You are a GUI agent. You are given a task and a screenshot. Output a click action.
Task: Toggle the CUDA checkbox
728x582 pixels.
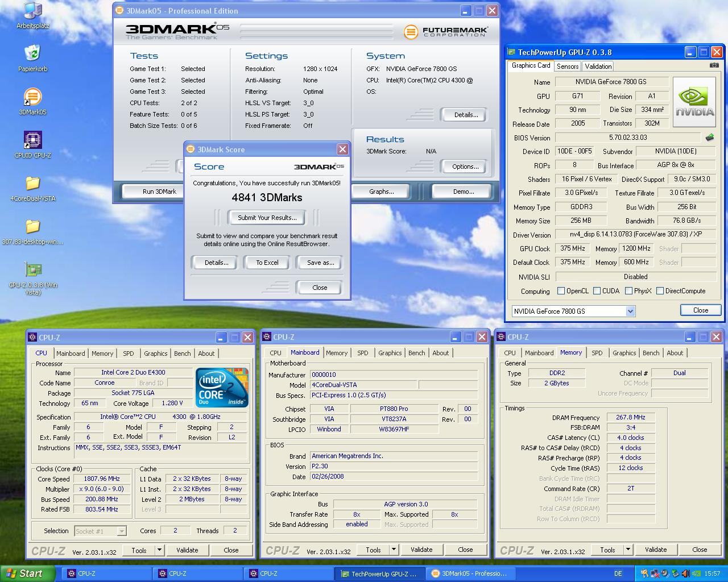tap(597, 291)
